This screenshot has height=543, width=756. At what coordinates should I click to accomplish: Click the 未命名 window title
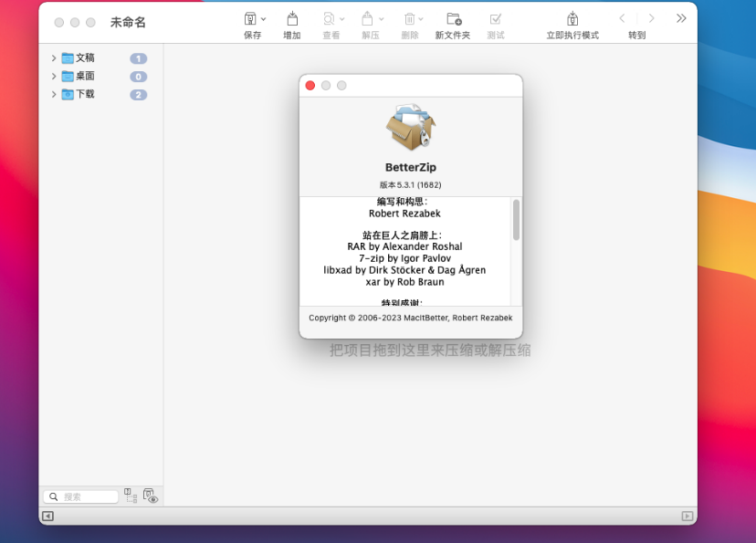[128, 22]
